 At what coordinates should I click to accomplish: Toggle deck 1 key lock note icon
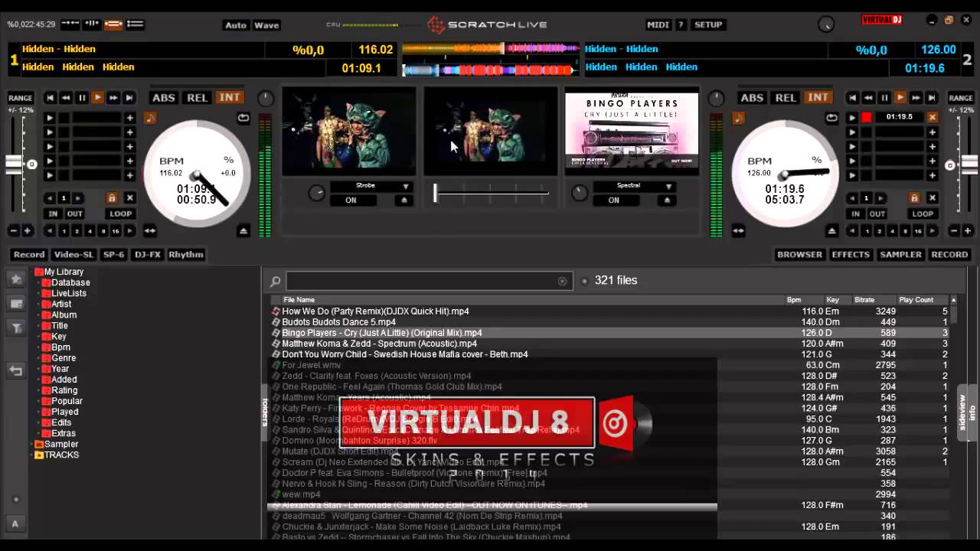tap(150, 118)
